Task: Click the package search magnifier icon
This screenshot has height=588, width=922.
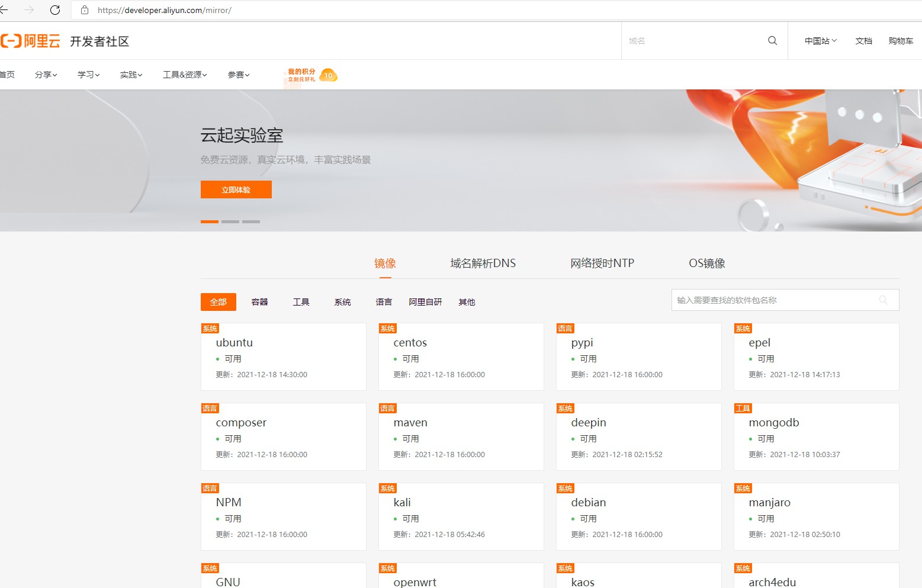Action: click(x=883, y=300)
